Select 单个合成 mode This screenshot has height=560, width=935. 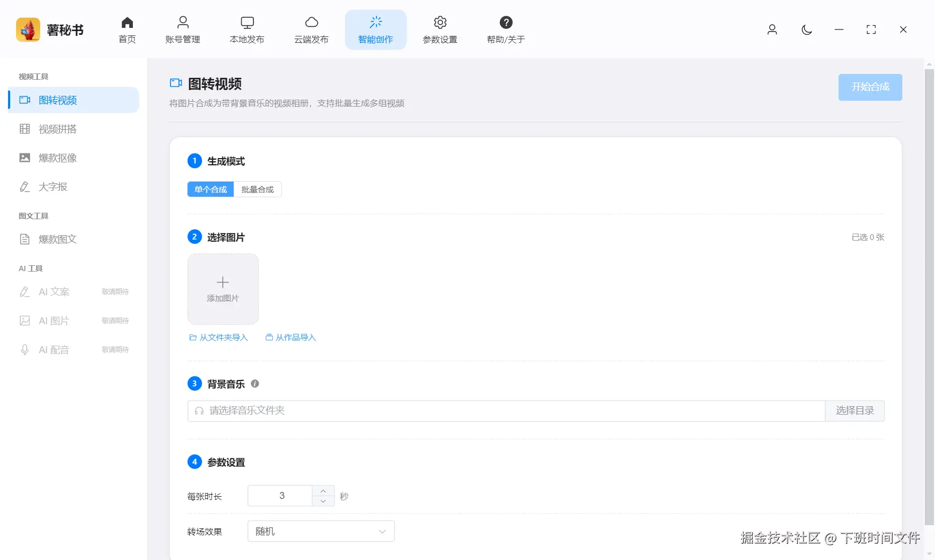210,189
